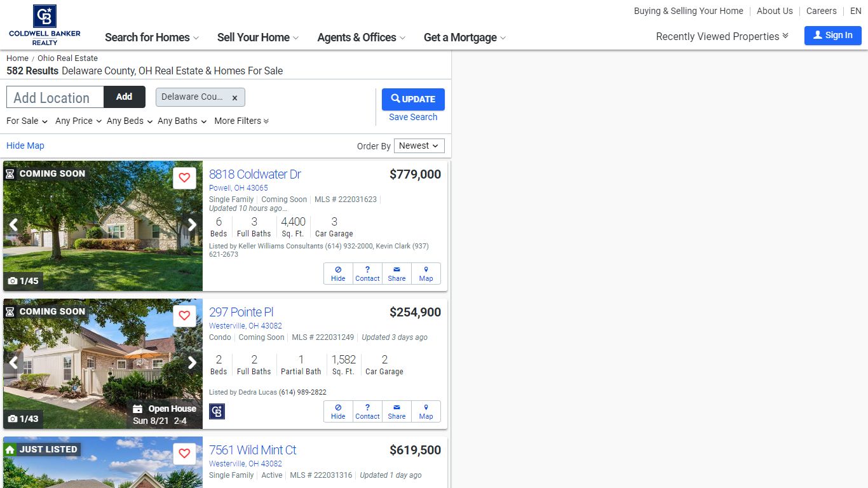This screenshot has width=868, height=488.
Task: Open the Agents & Offices menu
Action: tap(361, 37)
